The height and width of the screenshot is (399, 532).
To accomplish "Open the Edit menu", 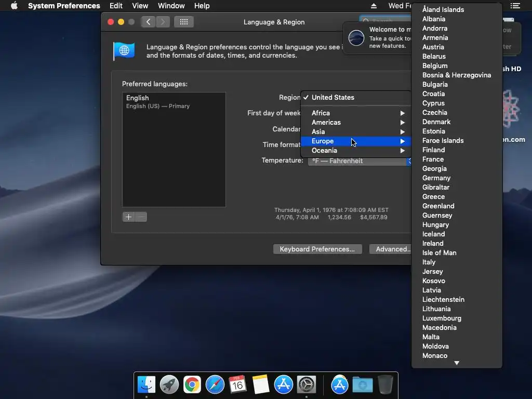I will coord(116,6).
